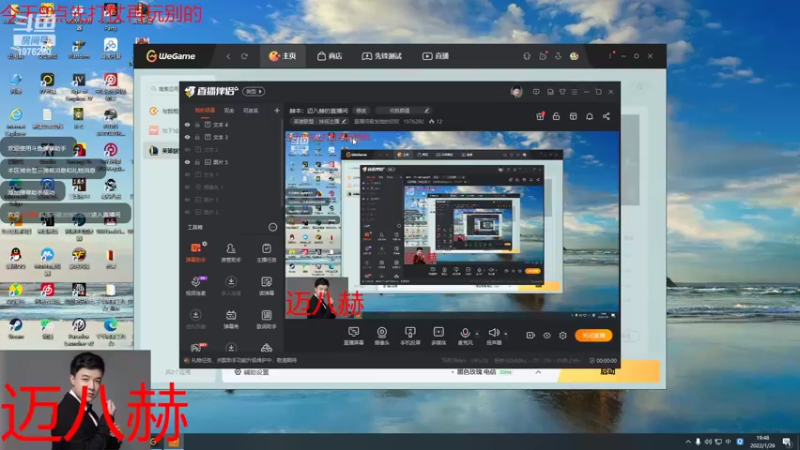
Task: Open the taskbar volume tray icon
Action: point(708,442)
